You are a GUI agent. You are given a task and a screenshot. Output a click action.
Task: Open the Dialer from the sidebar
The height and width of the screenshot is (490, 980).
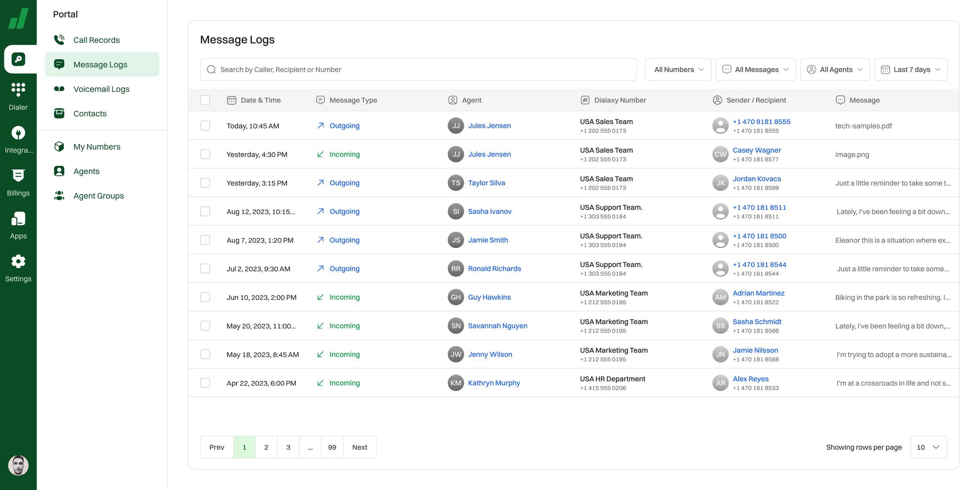(x=18, y=96)
